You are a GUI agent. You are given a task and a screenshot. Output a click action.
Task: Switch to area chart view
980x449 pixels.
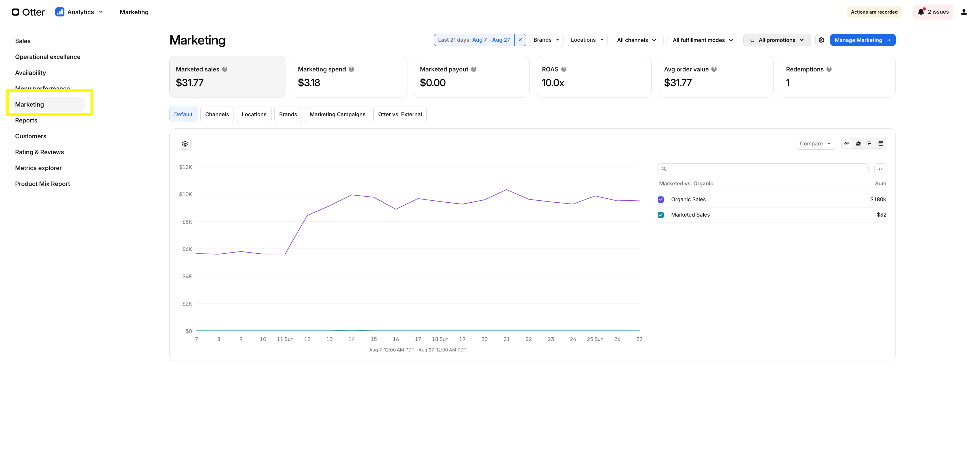pos(858,143)
